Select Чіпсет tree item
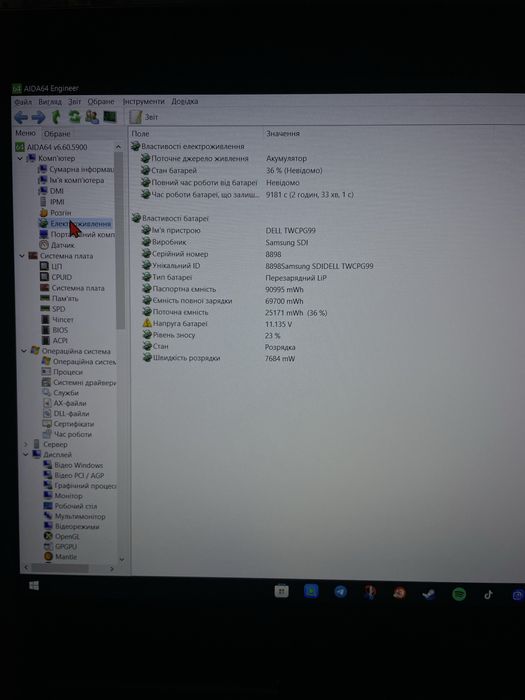 coord(58,320)
